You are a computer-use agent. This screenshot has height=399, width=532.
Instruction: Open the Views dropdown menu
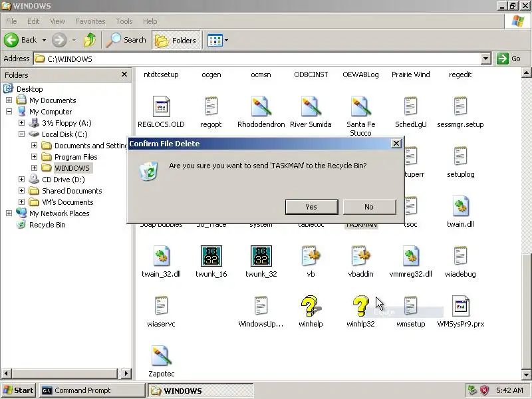point(217,40)
